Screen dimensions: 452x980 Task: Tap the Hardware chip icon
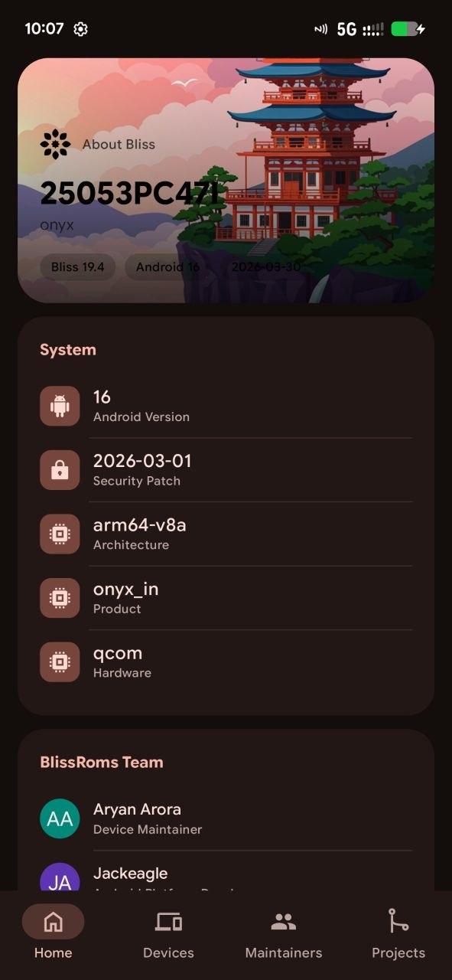60,662
